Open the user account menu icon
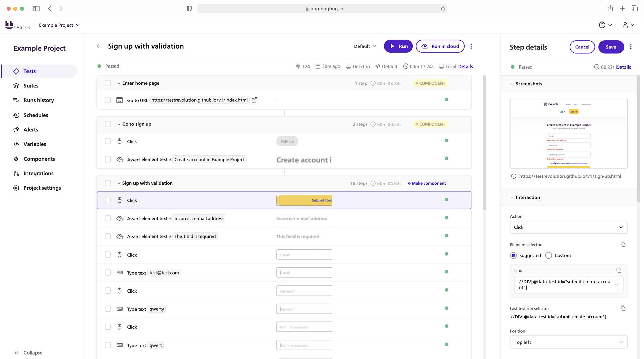This screenshot has width=644, height=359. pyautogui.click(x=625, y=25)
